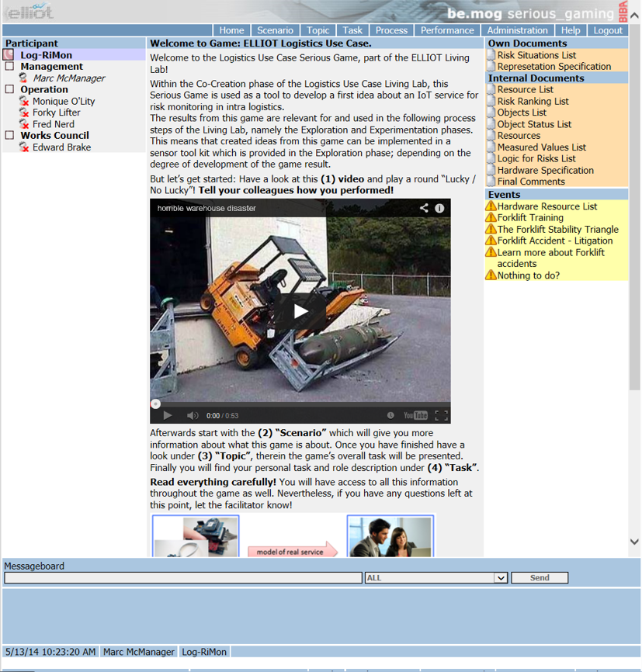Click Marc McManager's user icon
Viewport: 642px width, 672px height.
pos(24,78)
